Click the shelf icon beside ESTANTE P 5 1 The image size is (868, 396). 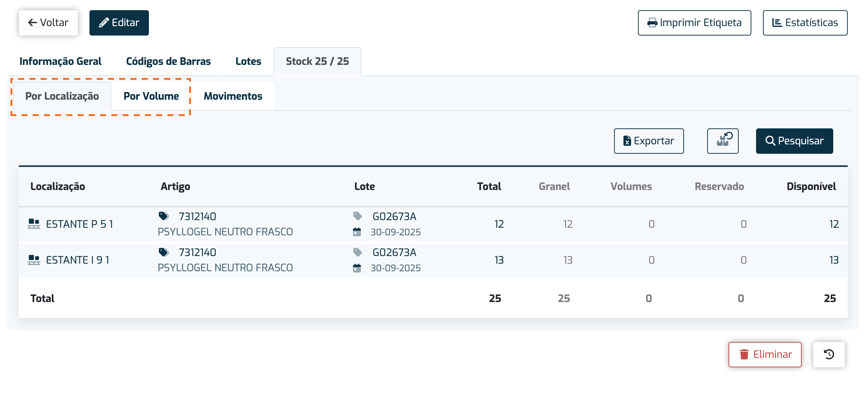click(34, 224)
